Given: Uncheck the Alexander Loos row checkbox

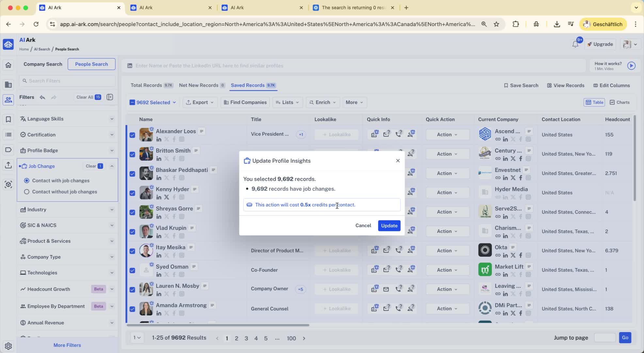Looking at the screenshot, I should pos(132,135).
